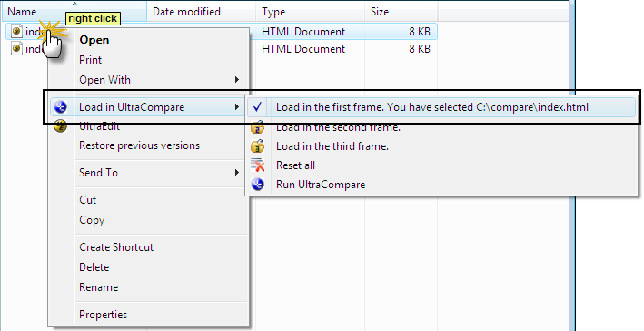Click the Run UltraCompare globe icon
Image resolution: width=644 pixels, height=331 pixels.
[258, 185]
